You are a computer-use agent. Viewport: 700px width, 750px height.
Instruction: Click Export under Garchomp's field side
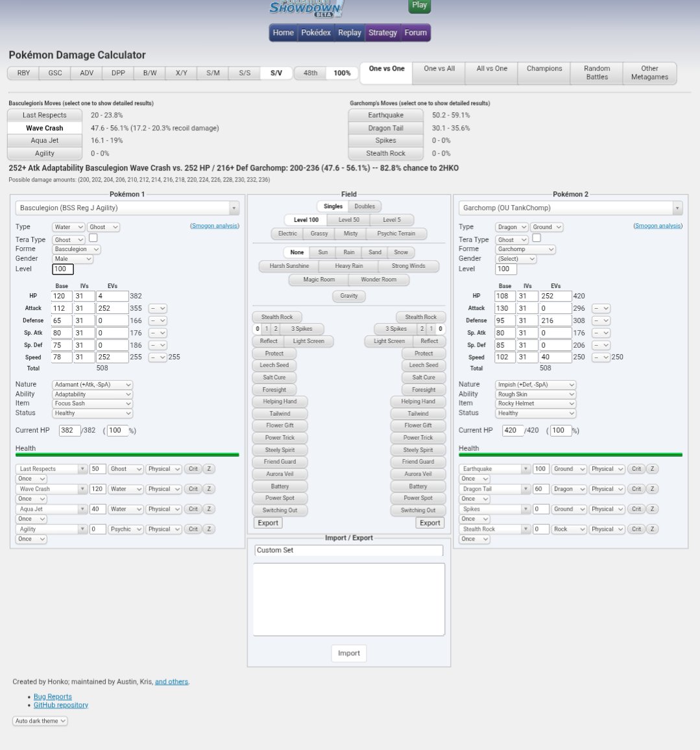point(430,523)
